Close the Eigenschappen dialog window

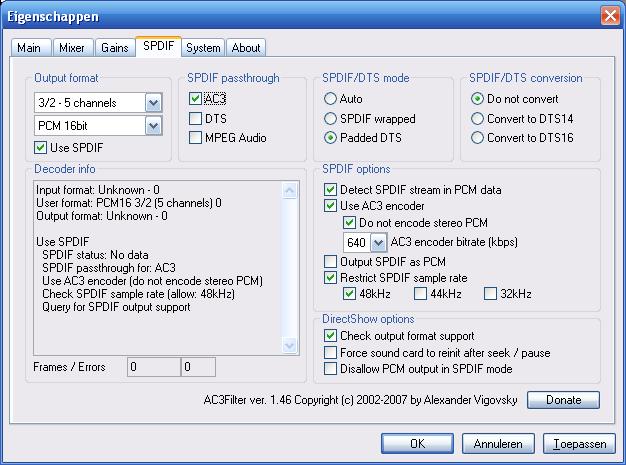coord(609,15)
